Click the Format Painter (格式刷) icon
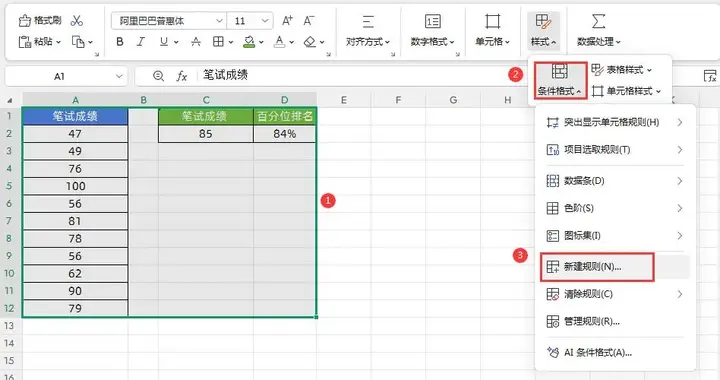This screenshot has width=720, height=380. tap(24, 21)
